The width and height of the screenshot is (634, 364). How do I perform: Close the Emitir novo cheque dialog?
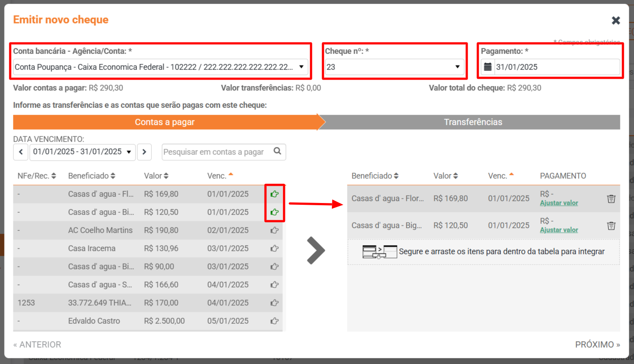(615, 20)
